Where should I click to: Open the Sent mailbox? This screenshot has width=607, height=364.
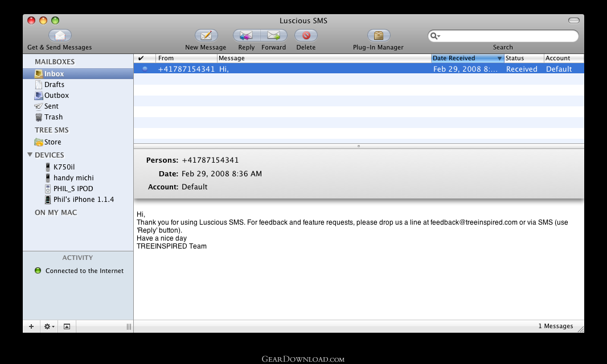[x=51, y=106]
